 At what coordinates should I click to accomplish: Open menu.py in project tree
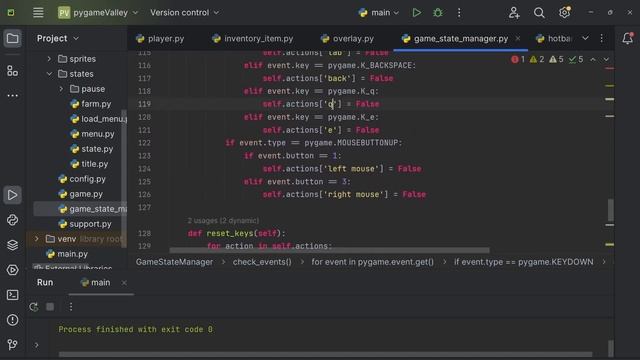coord(92,134)
